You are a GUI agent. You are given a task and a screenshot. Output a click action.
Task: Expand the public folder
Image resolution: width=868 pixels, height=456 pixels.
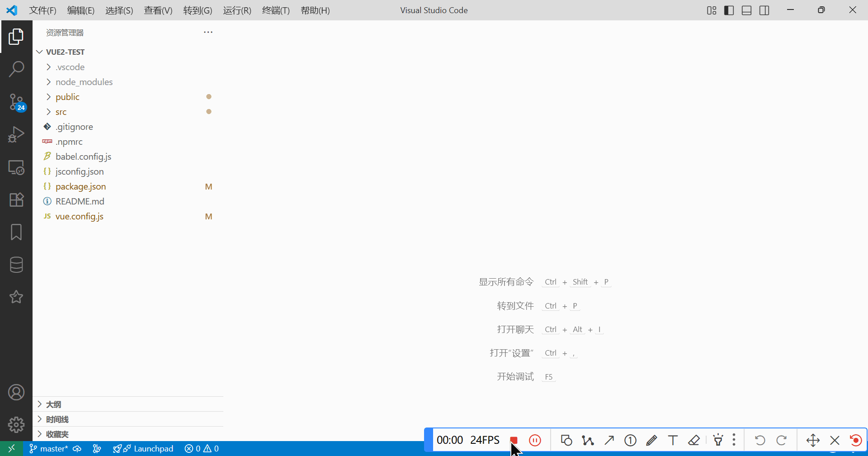pyautogui.click(x=128, y=97)
